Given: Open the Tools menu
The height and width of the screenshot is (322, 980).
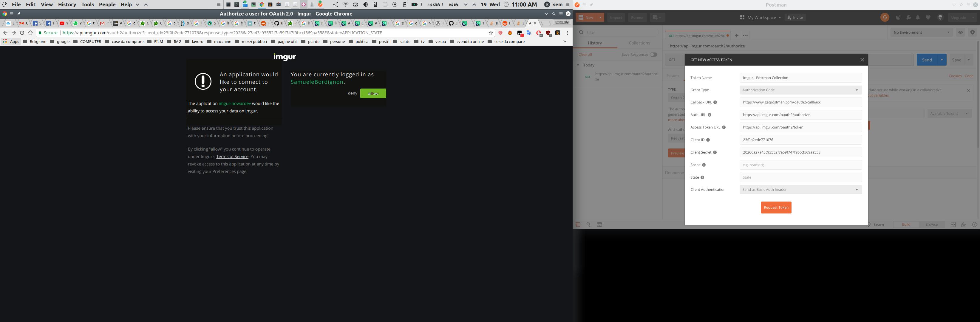Looking at the screenshot, I should 87,4.
